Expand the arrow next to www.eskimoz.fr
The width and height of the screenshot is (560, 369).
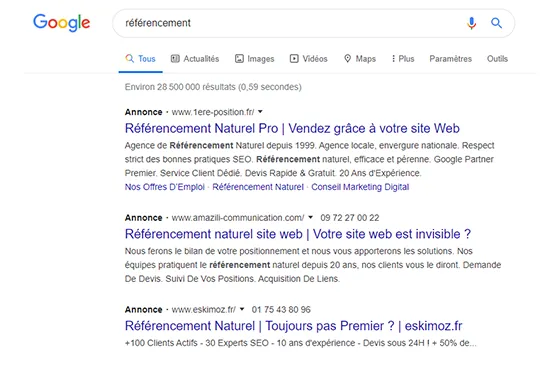pos(242,309)
